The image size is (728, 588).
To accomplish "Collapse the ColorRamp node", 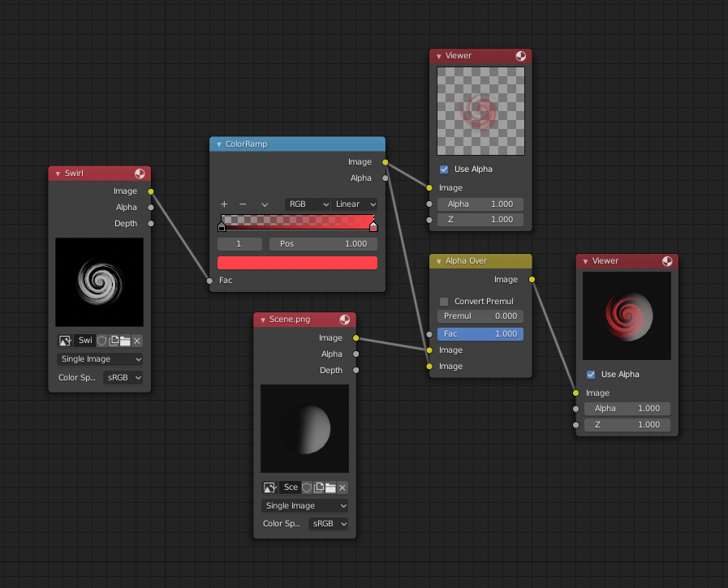I will click(219, 144).
